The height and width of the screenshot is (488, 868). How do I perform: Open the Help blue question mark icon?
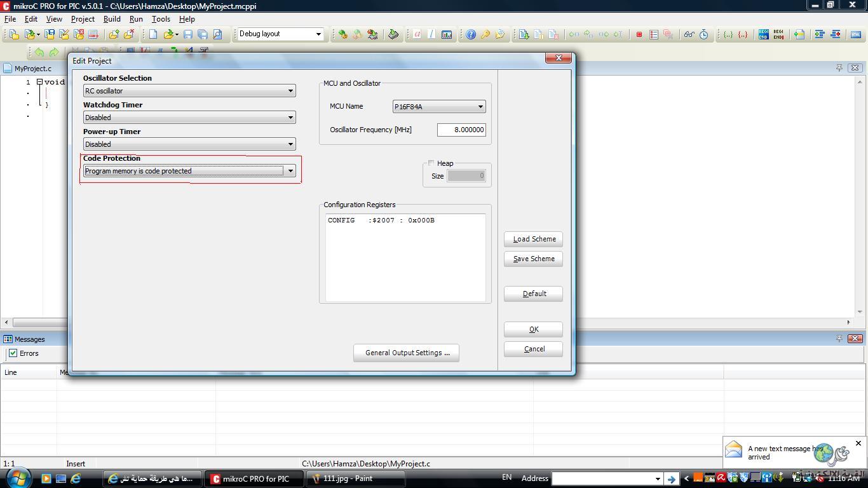tap(470, 34)
